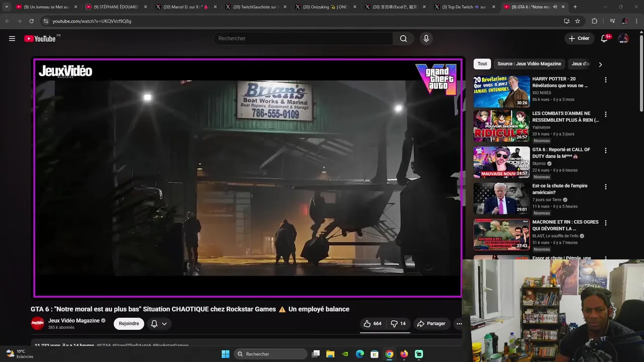This screenshot has height=362, width=644.
Task: Click the Chrome address bar URL
Action: (x=92, y=21)
